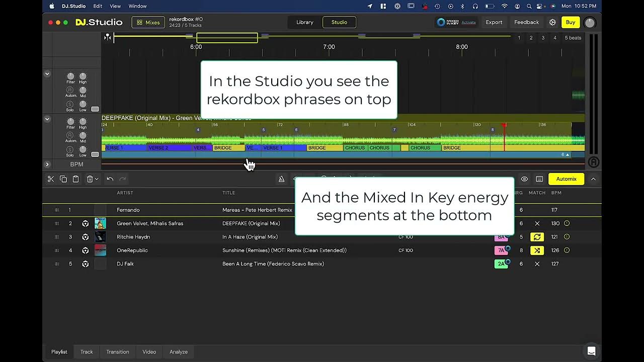The width and height of the screenshot is (644, 362).
Task: Click the scissors cut icon
Action: (51, 179)
